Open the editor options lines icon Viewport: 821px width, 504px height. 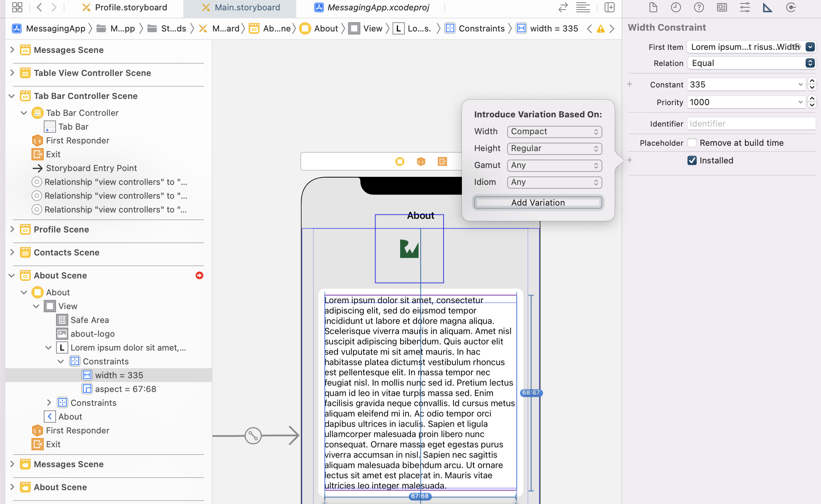pos(583,7)
